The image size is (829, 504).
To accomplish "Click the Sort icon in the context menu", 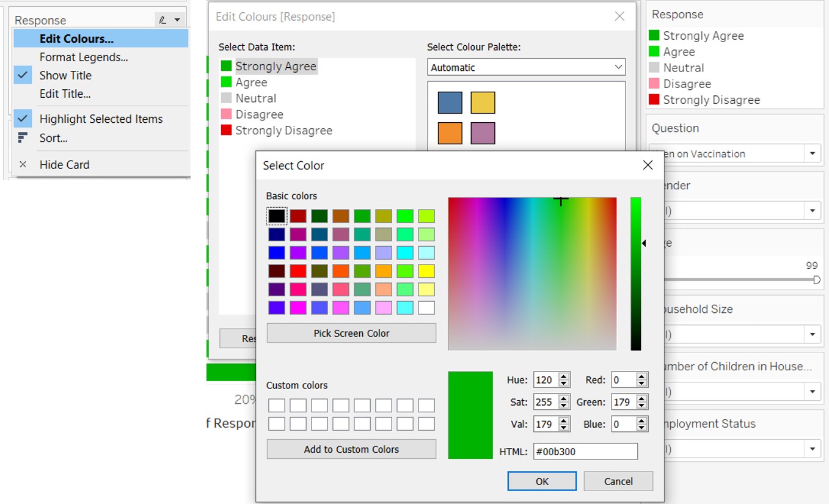I will 23,138.
